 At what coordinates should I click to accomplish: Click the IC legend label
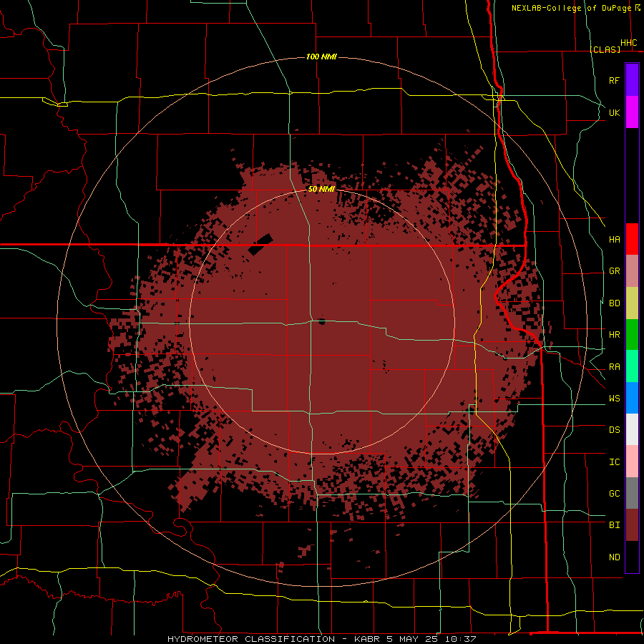[x=614, y=462]
